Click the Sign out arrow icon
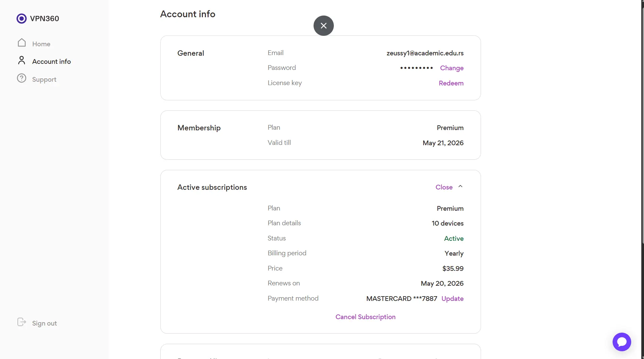 coord(22,322)
